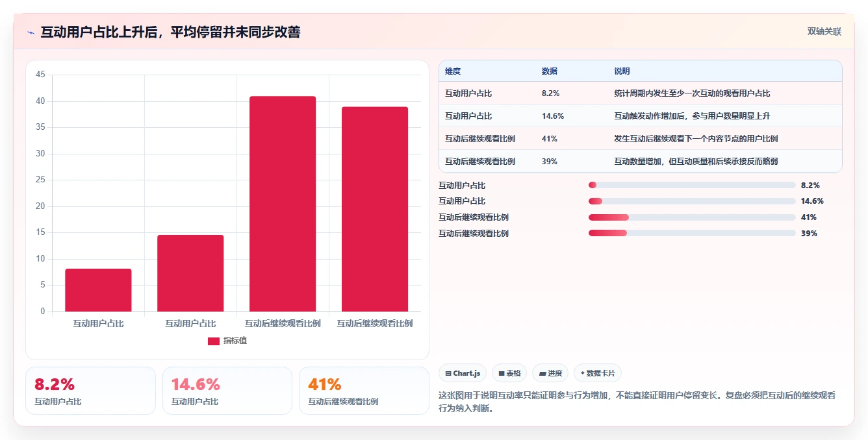Click the 数据卡片 chip
Screen dimensions: 868x440
pyautogui.click(x=598, y=373)
